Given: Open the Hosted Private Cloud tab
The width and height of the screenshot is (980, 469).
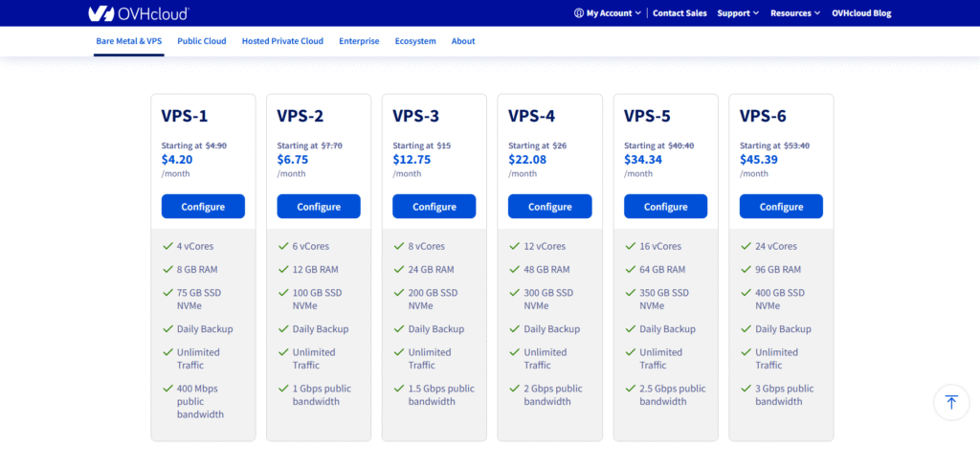Looking at the screenshot, I should pyautogui.click(x=282, y=41).
